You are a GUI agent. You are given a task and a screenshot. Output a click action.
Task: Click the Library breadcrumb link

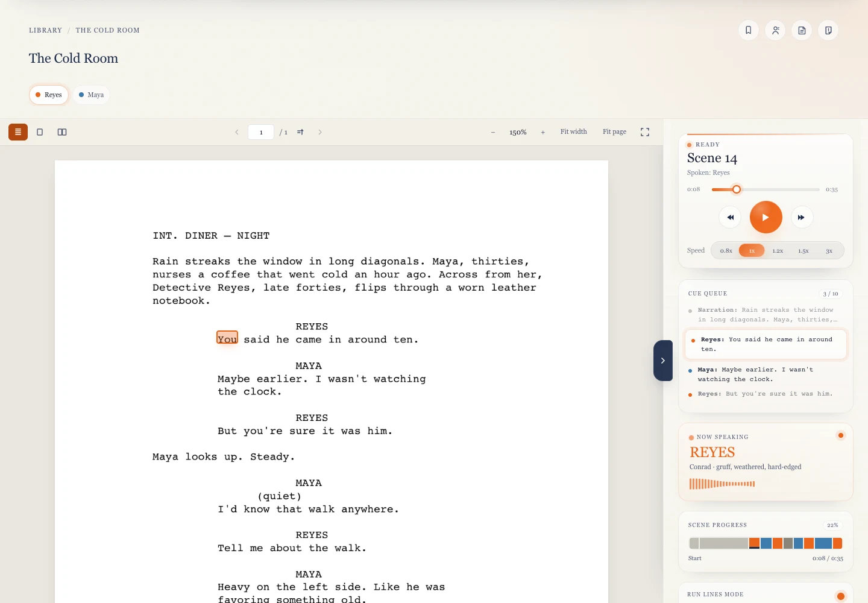(46, 30)
